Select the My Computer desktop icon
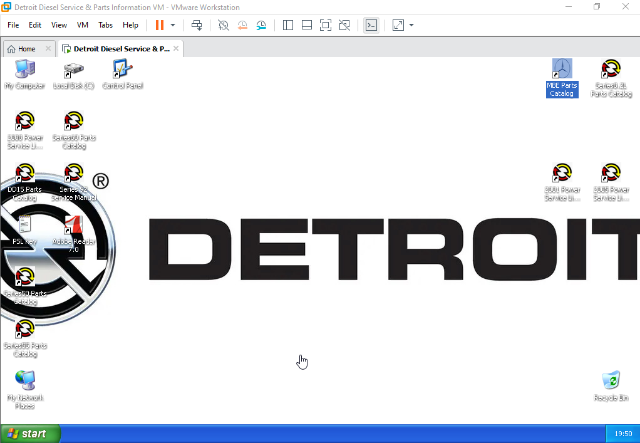This screenshot has width=640, height=443. click(x=24, y=74)
